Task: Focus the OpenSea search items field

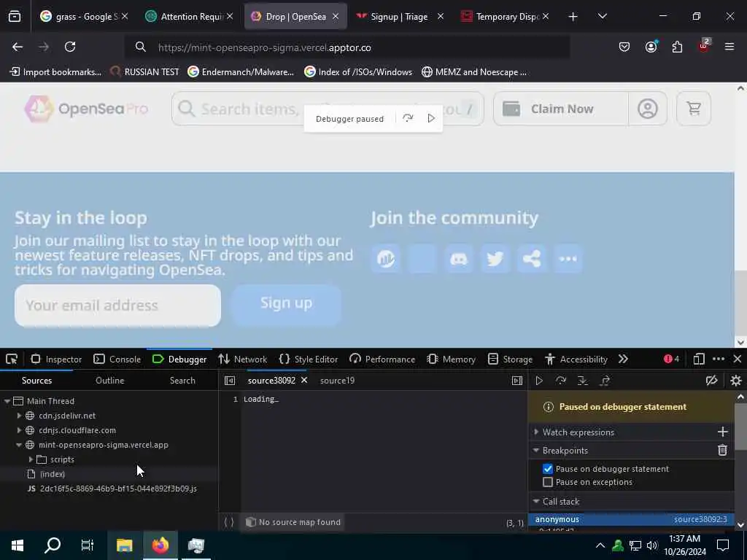Action: (328, 109)
